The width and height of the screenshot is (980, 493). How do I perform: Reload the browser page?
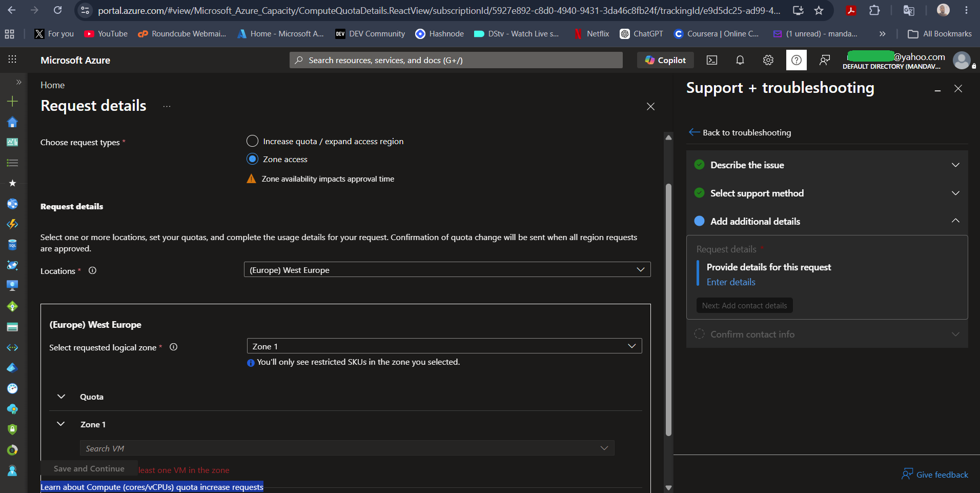[58, 10]
